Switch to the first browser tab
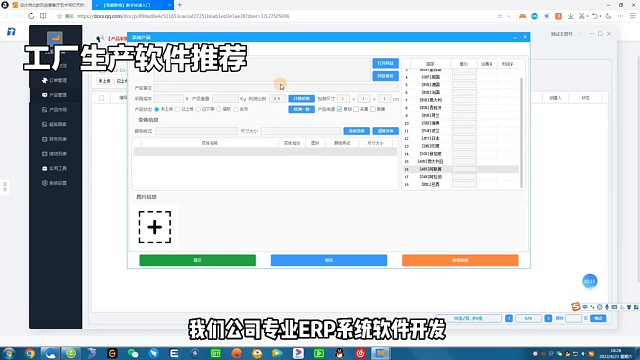 [49, 5]
